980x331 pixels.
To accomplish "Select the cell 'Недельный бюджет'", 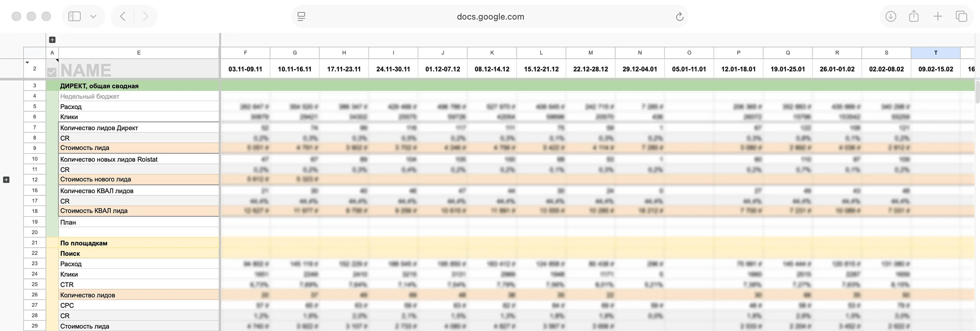I will pos(138,96).
